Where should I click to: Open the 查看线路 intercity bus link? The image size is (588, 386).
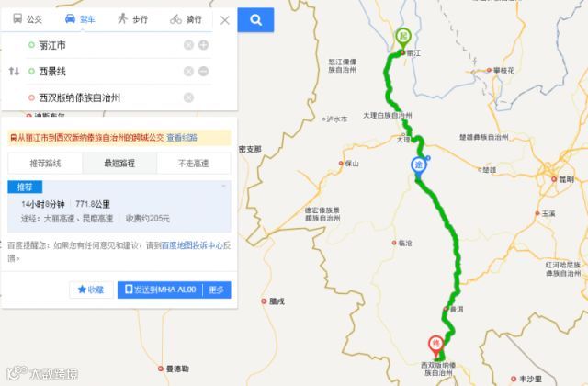(x=182, y=138)
